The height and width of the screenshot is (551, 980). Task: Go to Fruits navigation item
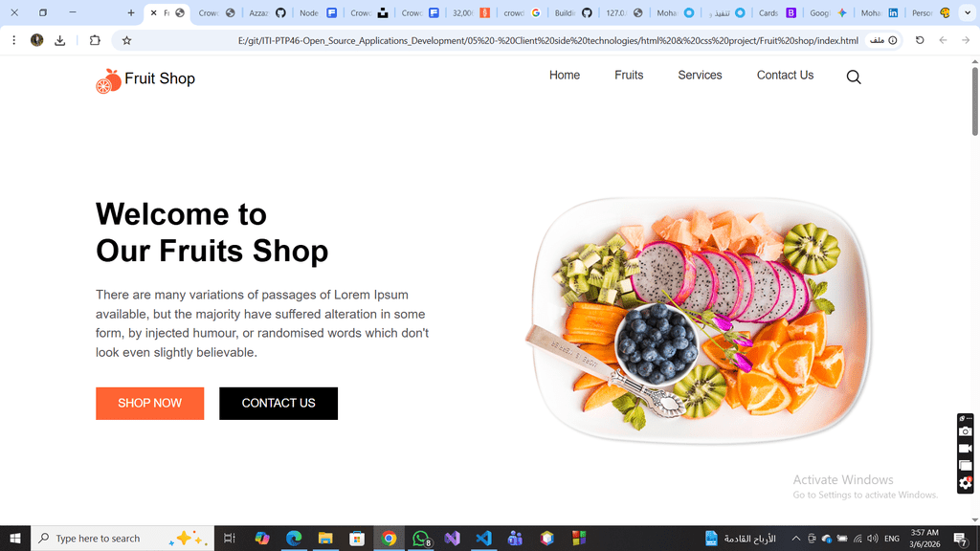(629, 75)
